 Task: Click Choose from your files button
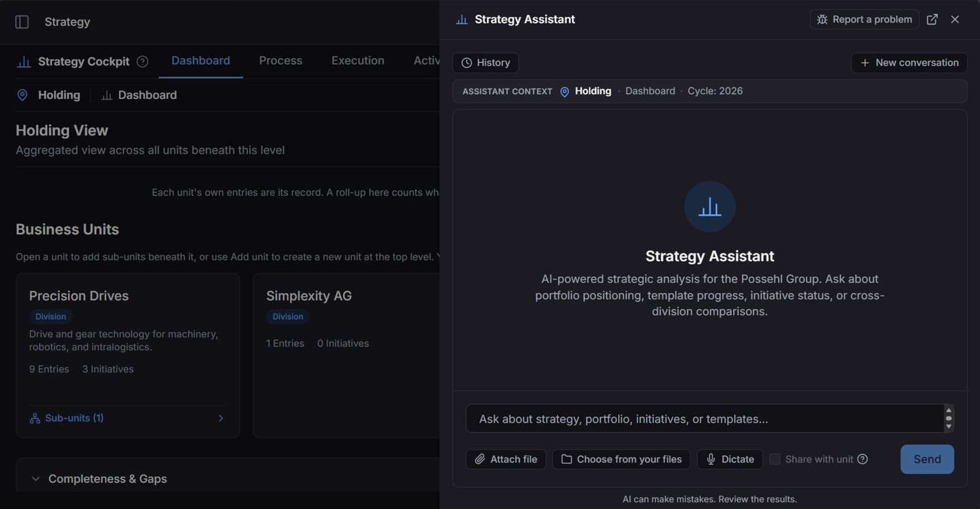[621, 459]
